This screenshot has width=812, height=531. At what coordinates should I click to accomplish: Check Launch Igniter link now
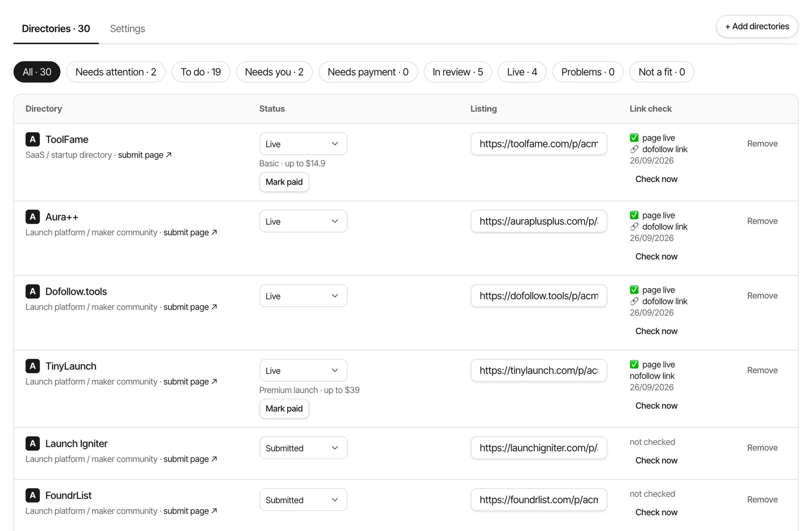[x=656, y=461]
